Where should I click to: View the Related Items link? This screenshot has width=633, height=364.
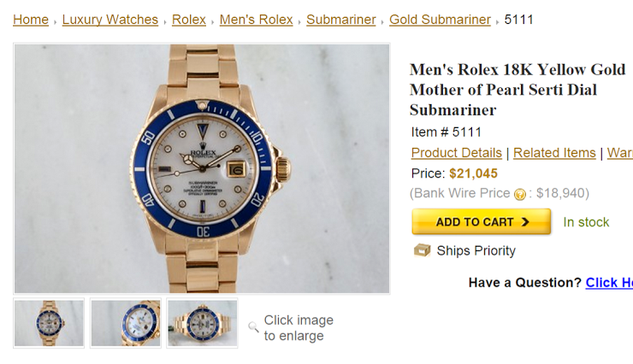coord(554,153)
